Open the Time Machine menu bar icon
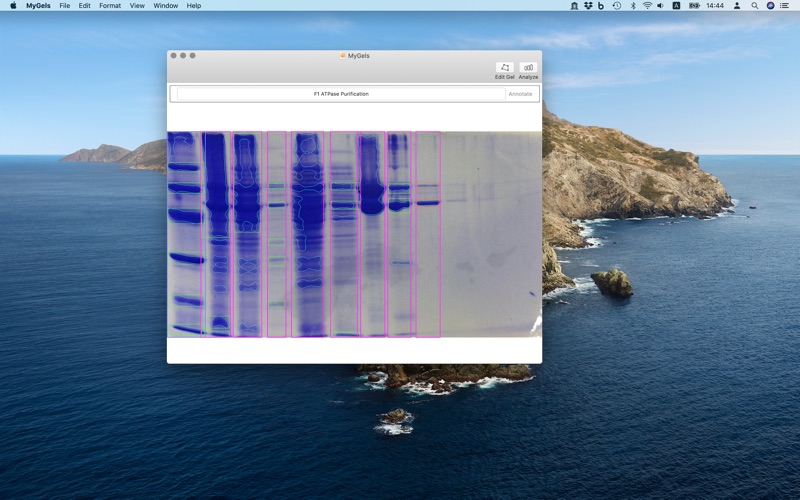800x500 pixels. (x=616, y=5)
